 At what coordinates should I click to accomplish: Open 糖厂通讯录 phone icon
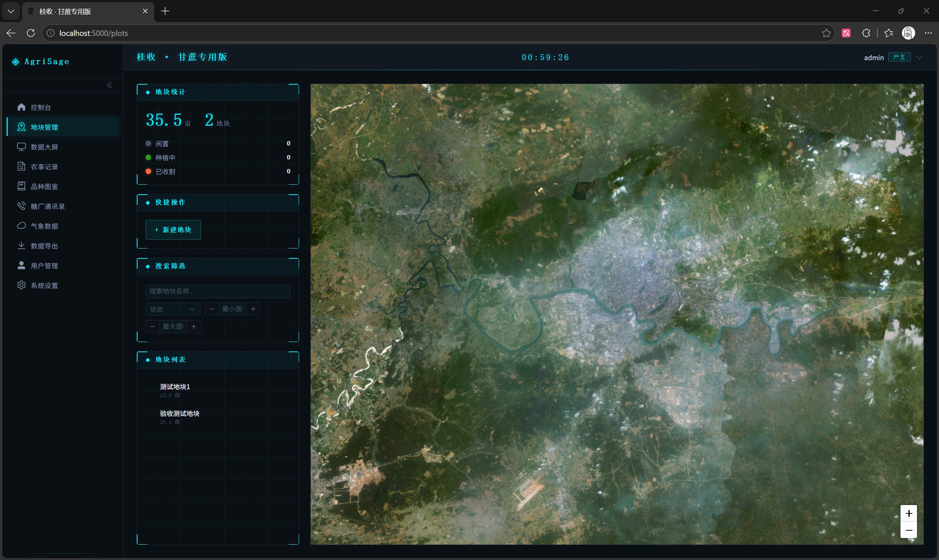click(x=22, y=206)
